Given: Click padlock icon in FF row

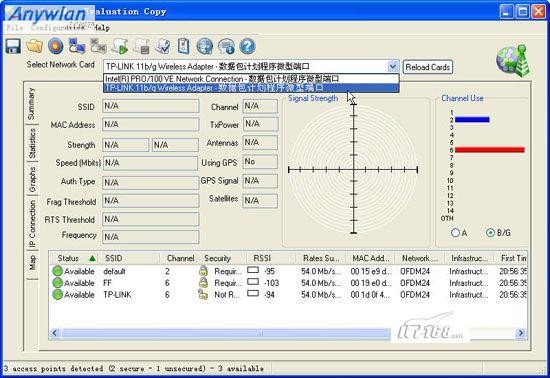Looking at the screenshot, I should (x=203, y=282).
